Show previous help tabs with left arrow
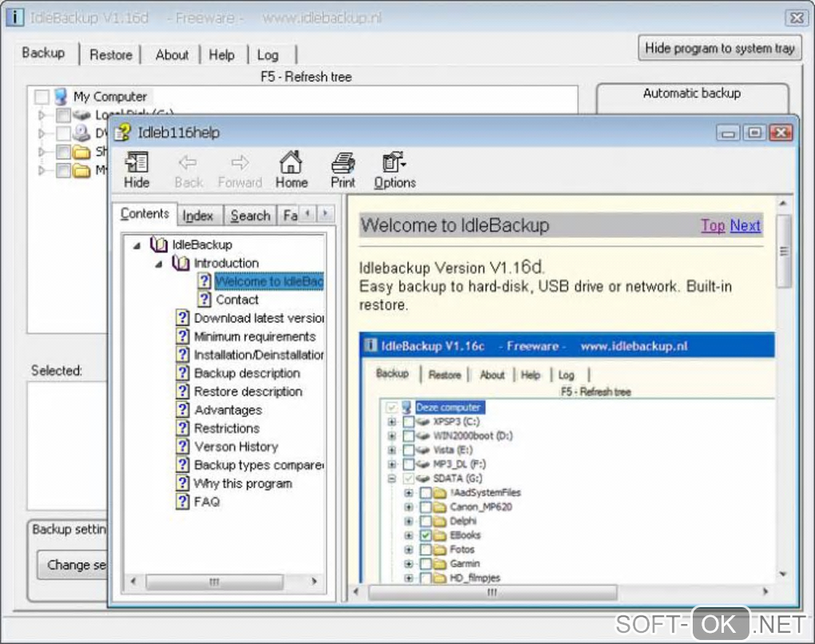The width and height of the screenshot is (815, 644). [308, 213]
